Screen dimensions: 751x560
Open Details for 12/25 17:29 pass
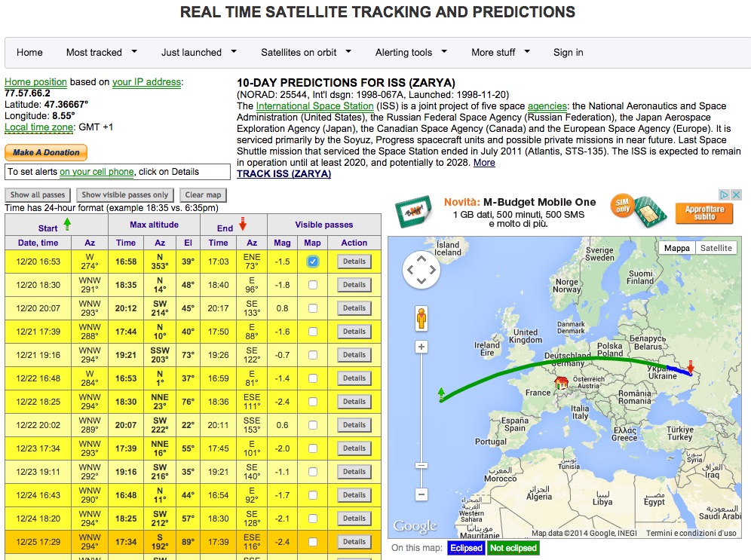tap(354, 542)
